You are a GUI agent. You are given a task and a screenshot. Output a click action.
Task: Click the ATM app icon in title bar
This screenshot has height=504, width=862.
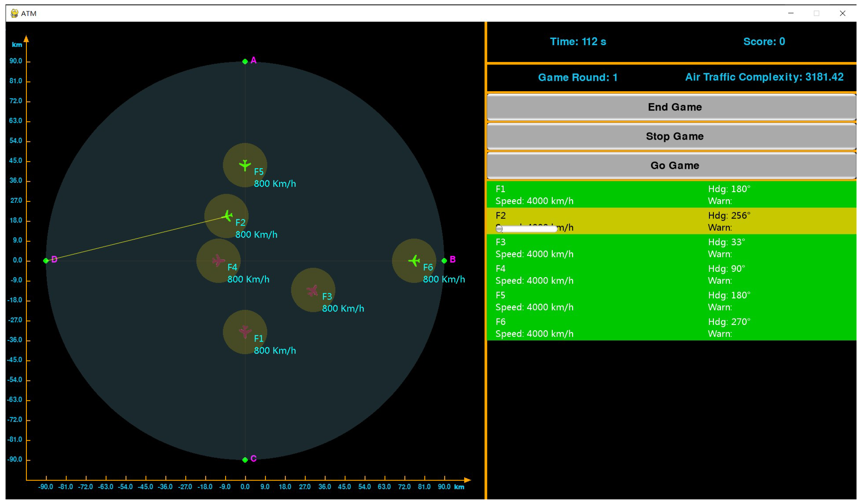[14, 13]
